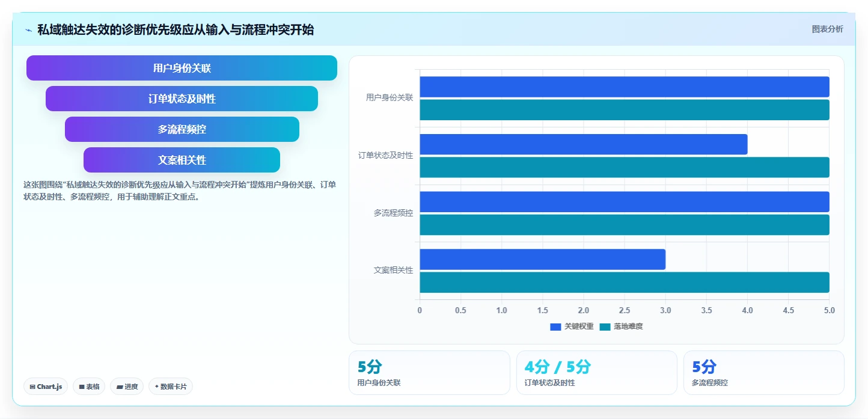Click the lightning icon beside the title
This screenshot has height=419, width=868.
pyautogui.click(x=29, y=29)
